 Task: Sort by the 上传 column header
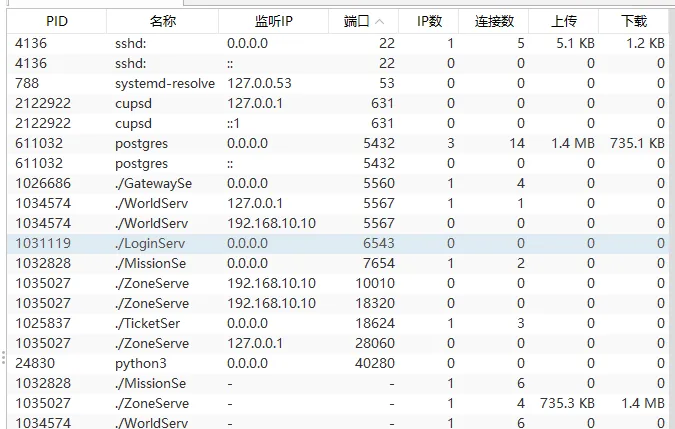(564, 21)
